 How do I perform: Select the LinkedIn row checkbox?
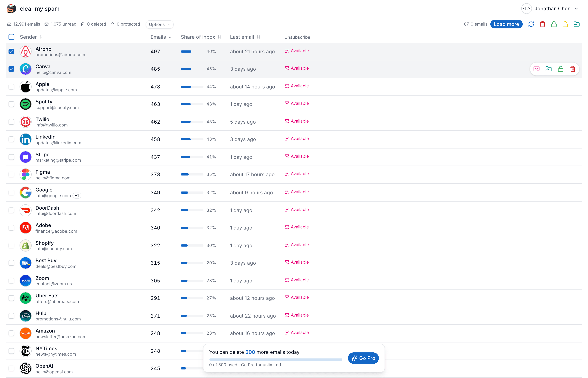pyautogui.click(x=11, y=139)
